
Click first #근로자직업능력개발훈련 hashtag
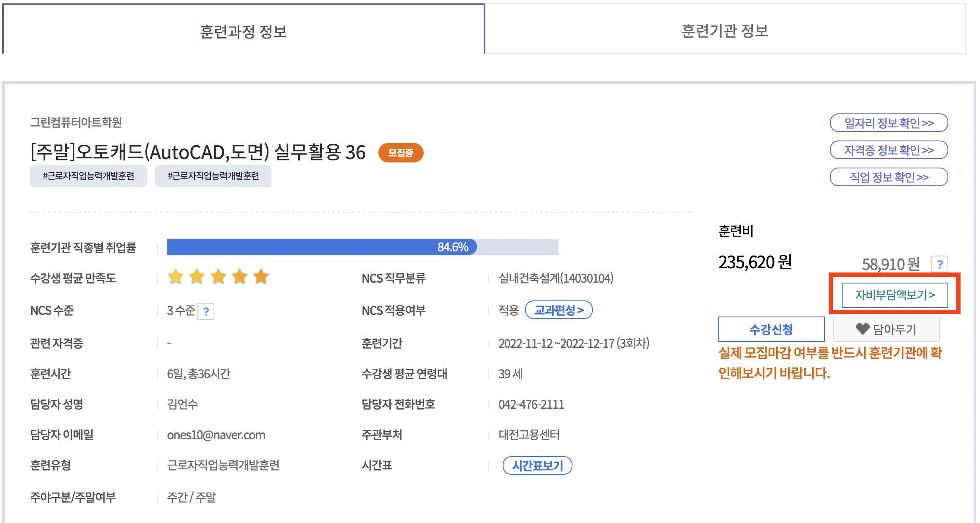[88, 176]
